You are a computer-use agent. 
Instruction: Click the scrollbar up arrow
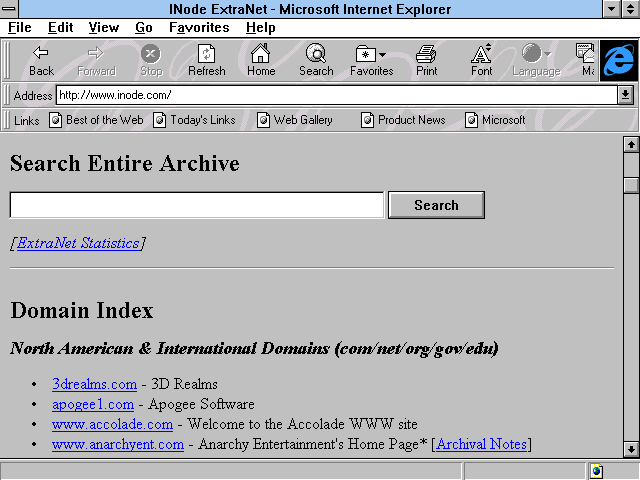631,144
